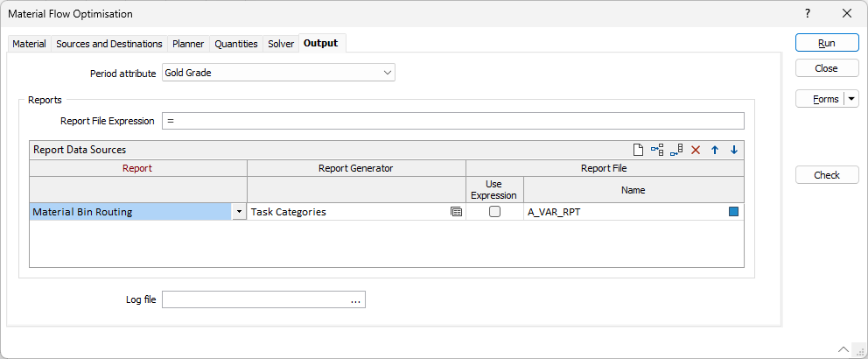This screenshot has width=868, height=359.
Task: Browse for a log file via ellipsis
Action: coord(355,300)
